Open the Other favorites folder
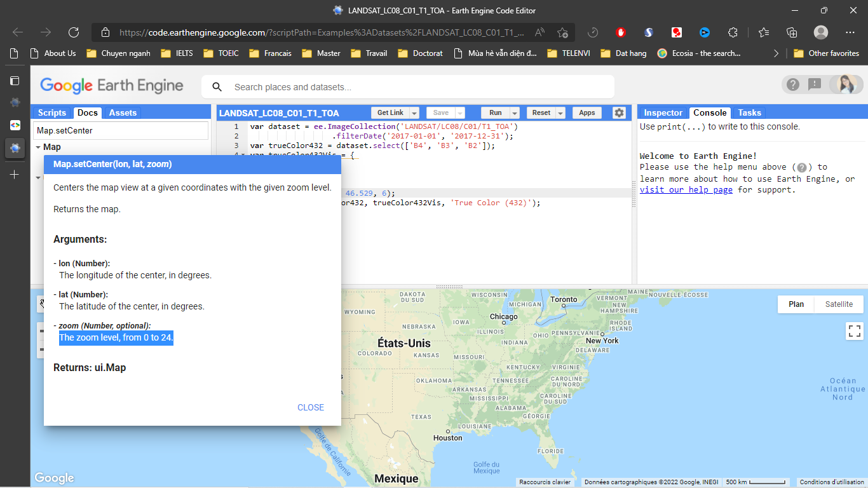 [x=826, y=53]
